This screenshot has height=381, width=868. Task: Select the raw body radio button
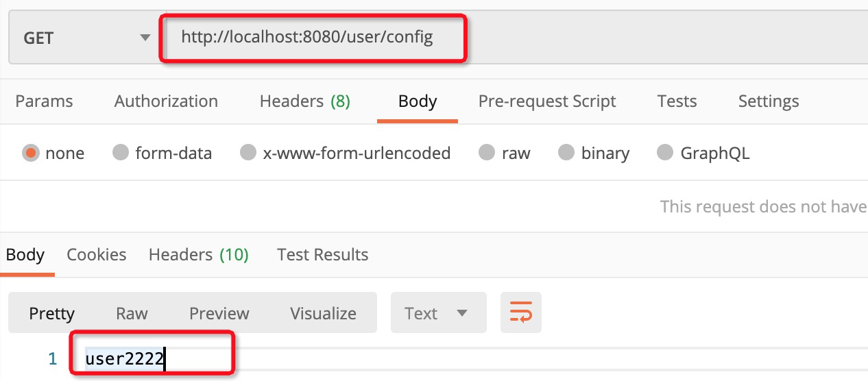(487, 153)
